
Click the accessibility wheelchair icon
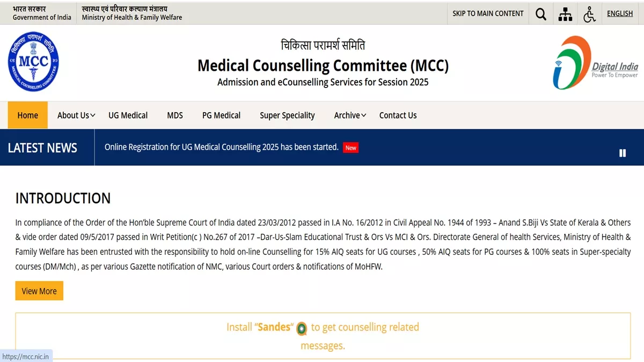click(x=590, y=14)
